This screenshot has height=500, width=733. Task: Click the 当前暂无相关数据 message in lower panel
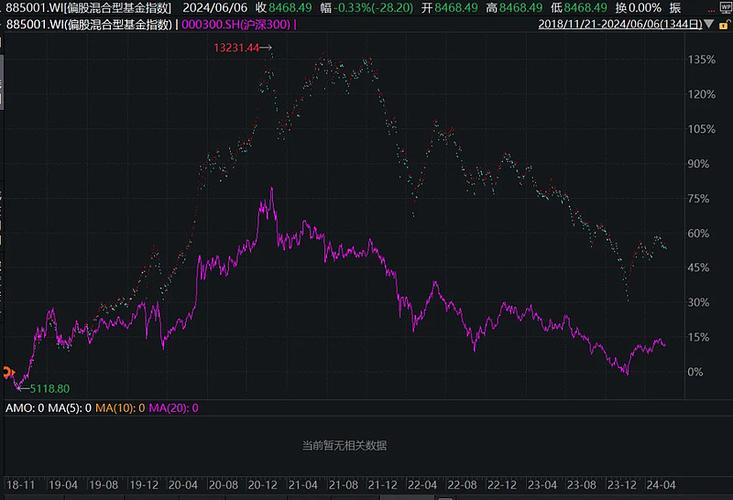point(344,445)
